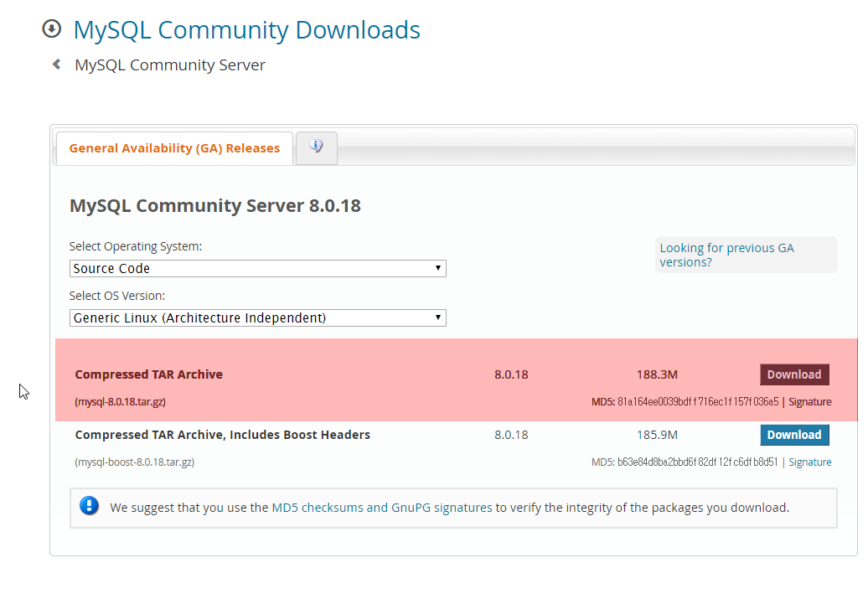Image resolution: width=868 pixels, height=609 pixels.
Task: Open the information tab icon
Action: point(316,147)
